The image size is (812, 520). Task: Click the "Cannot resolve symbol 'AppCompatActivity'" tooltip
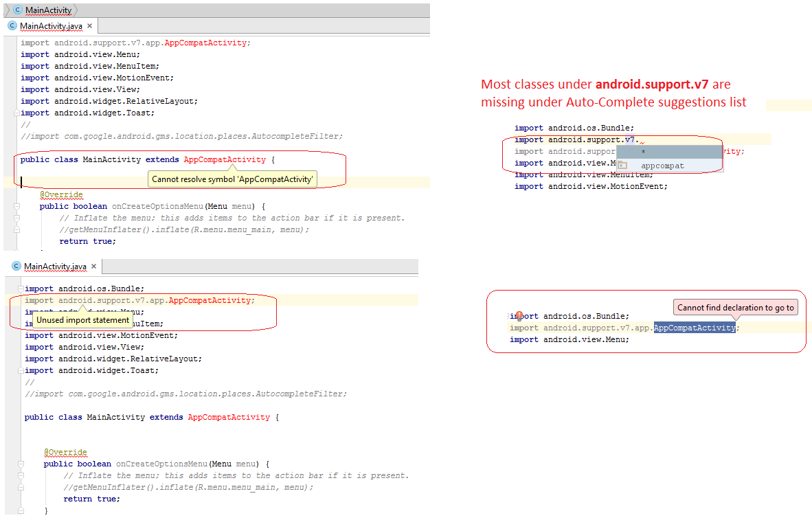click(232, 179)
